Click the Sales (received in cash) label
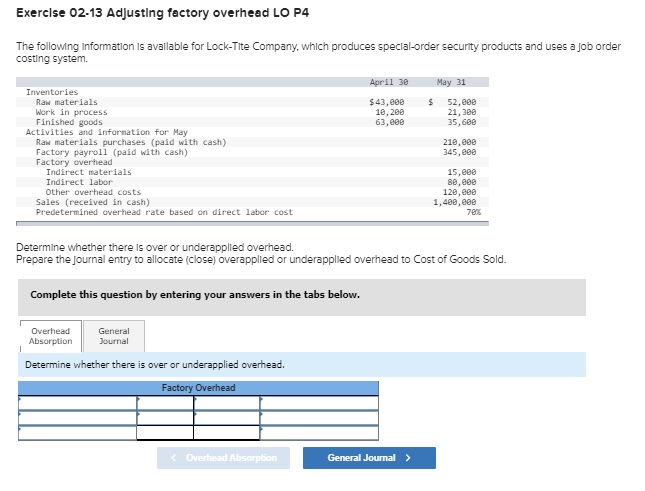 pyautogui.click(x=93, y=202)
